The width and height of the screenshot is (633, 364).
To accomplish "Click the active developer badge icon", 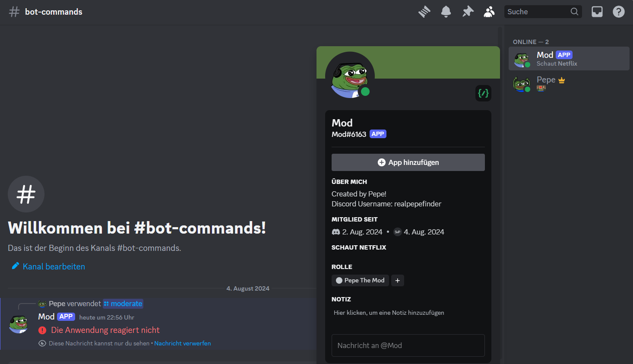I will [x=484, y=93].
